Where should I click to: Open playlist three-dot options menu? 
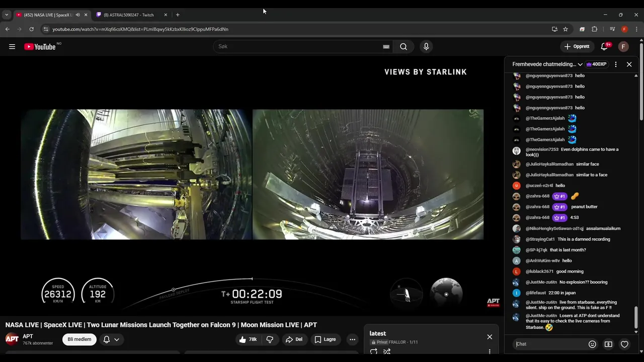pos(490,351)
